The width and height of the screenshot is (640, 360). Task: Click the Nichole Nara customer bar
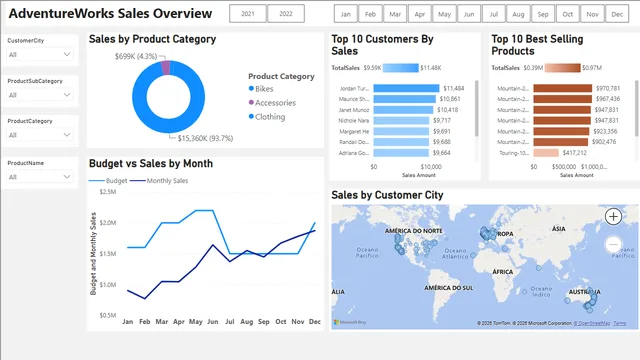401,120
